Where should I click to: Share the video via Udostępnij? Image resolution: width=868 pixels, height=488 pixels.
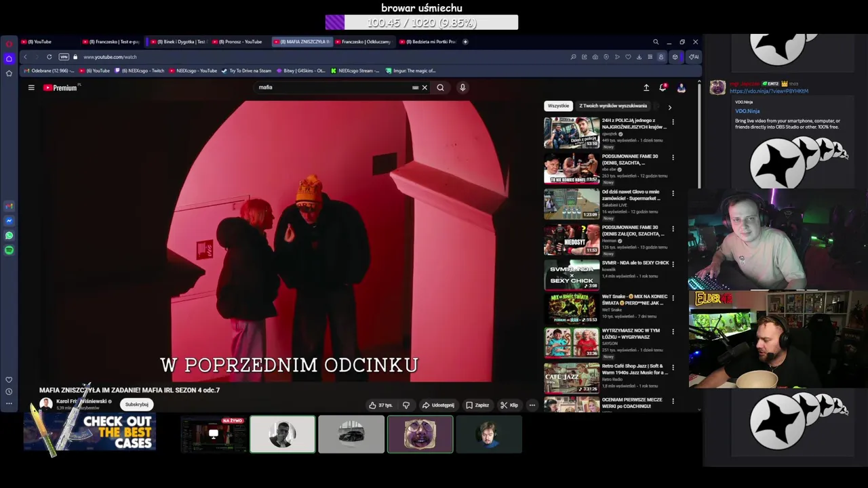pos(438,405)
